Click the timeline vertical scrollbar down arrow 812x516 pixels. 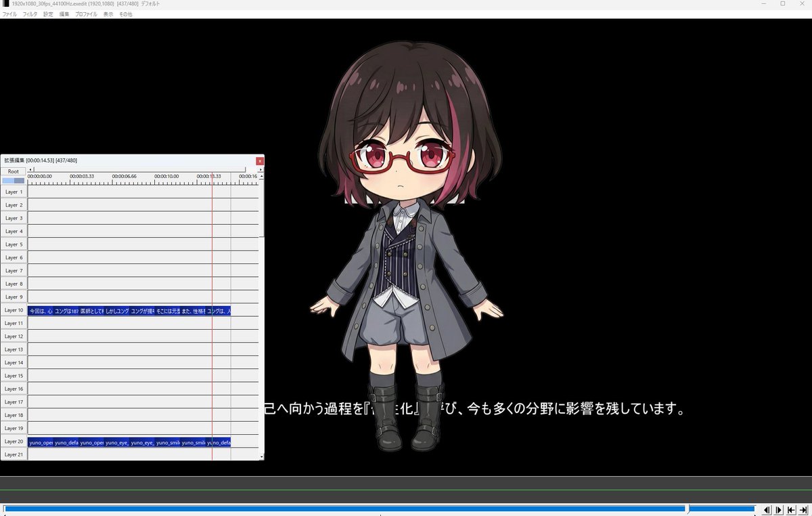tap(261, 457)
